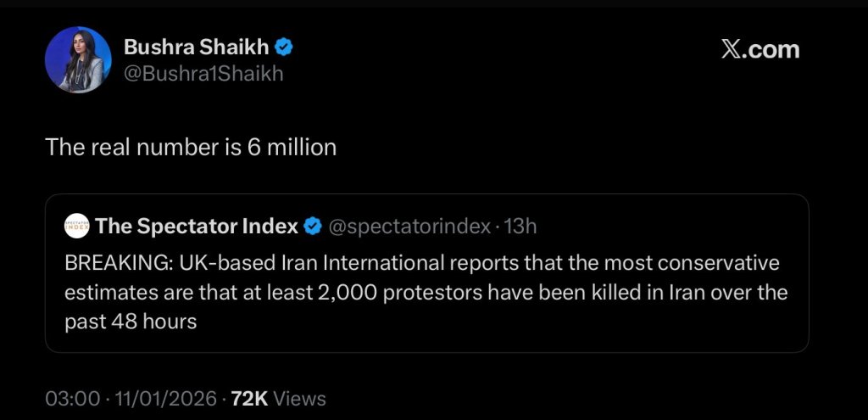
Task: Open the Bushra Shaikh display name
Action: pyautogui.click(x=197, y=46)
